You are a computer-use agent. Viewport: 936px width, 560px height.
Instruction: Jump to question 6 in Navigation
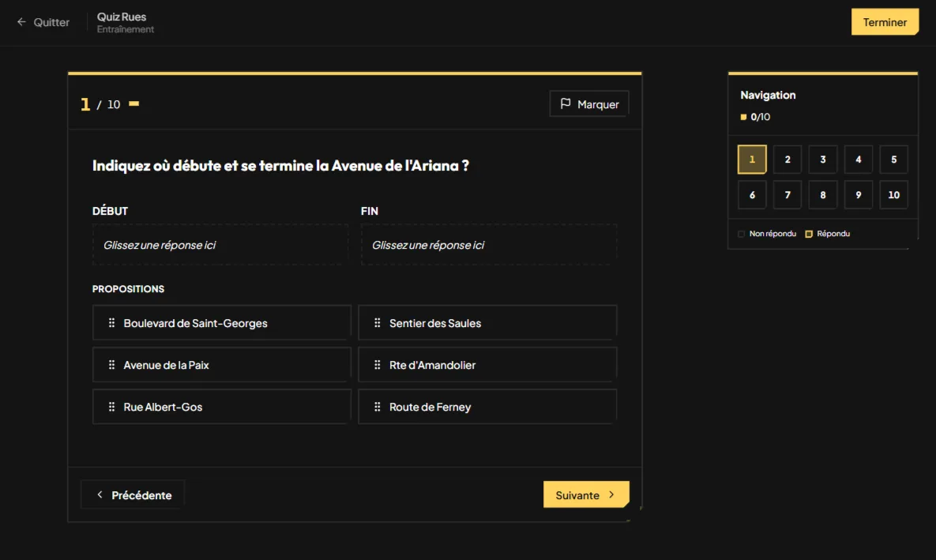752,194
